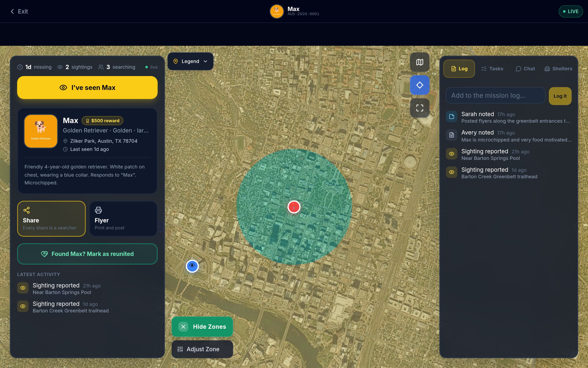Click the back chevron next to Exit
588x368 pixels.
coord(12,11)
